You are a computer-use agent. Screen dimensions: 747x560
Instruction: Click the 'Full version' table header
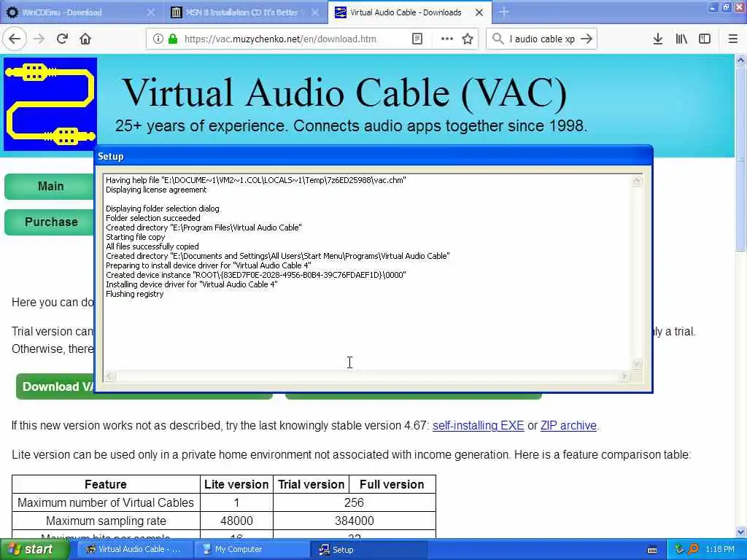392,484
